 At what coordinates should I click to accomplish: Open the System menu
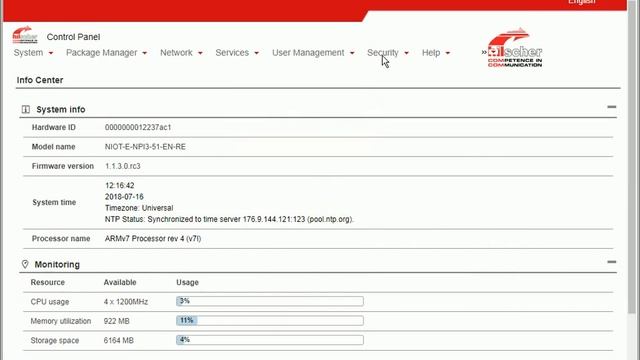[x=28, y=53]
